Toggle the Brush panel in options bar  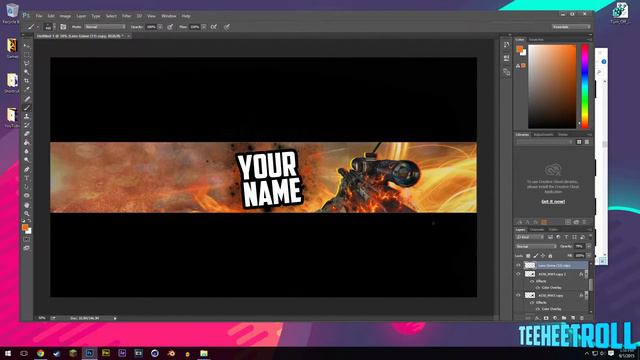click(x=63, y=27)
